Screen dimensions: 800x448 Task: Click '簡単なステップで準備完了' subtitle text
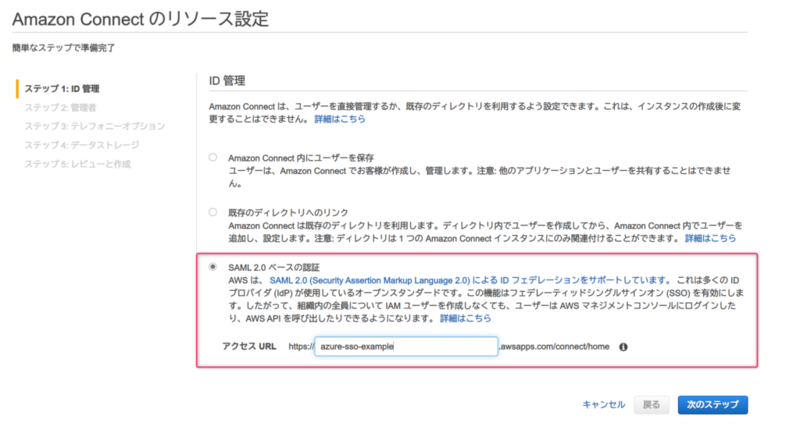click(64, 48)
